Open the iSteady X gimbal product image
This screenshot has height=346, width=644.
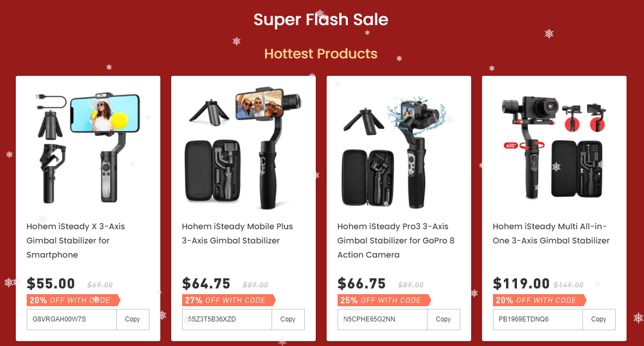click(x=88, y=147)
